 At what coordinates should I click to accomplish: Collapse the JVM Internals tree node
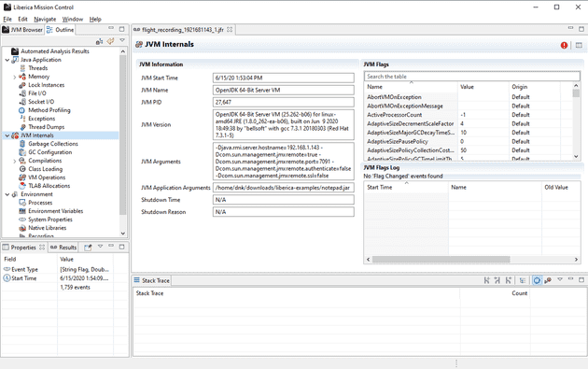(x=7, y=135)
